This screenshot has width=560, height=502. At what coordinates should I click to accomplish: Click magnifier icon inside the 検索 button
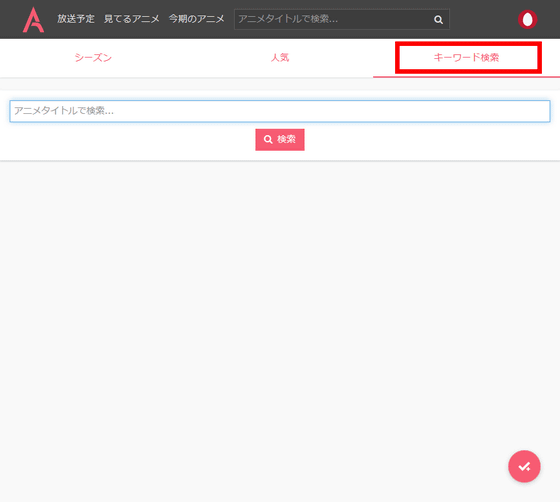[x=268, y=139]
